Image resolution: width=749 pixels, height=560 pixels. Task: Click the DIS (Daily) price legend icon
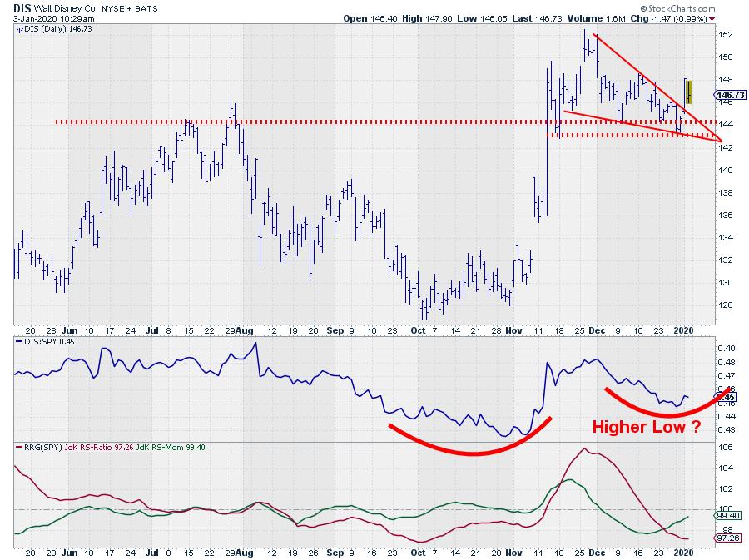(18, 27)
